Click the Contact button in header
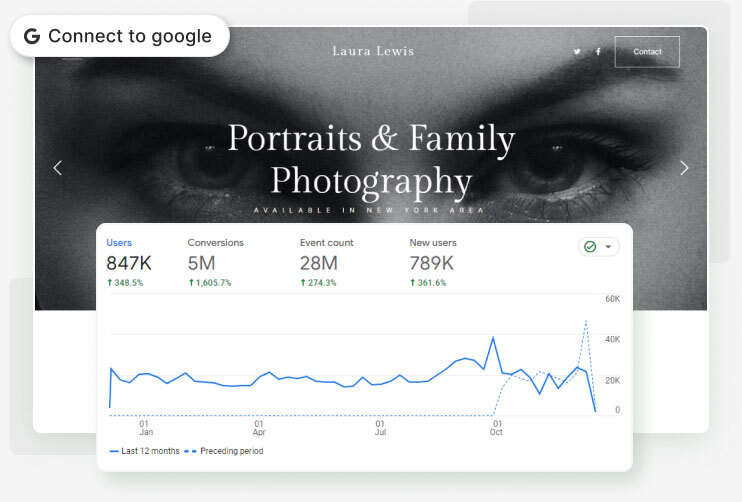The width and height of the screenshot is (742, 502). 647,52
